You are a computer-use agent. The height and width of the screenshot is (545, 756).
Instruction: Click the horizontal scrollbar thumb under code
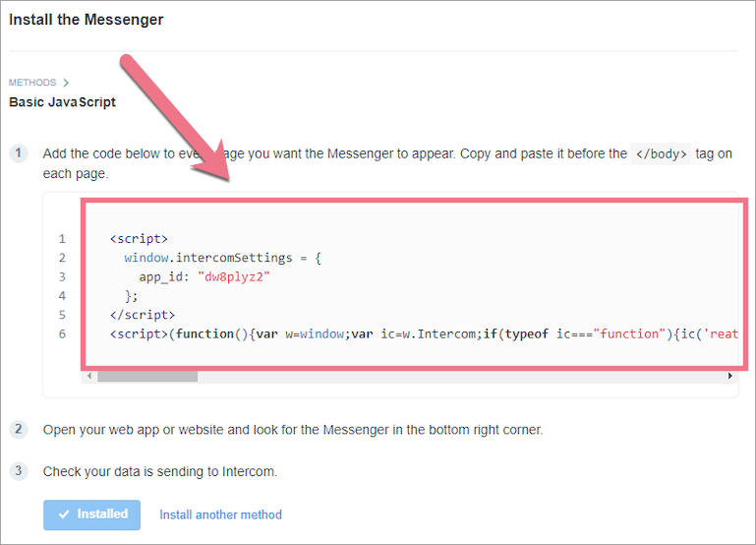tap(146, 376)
